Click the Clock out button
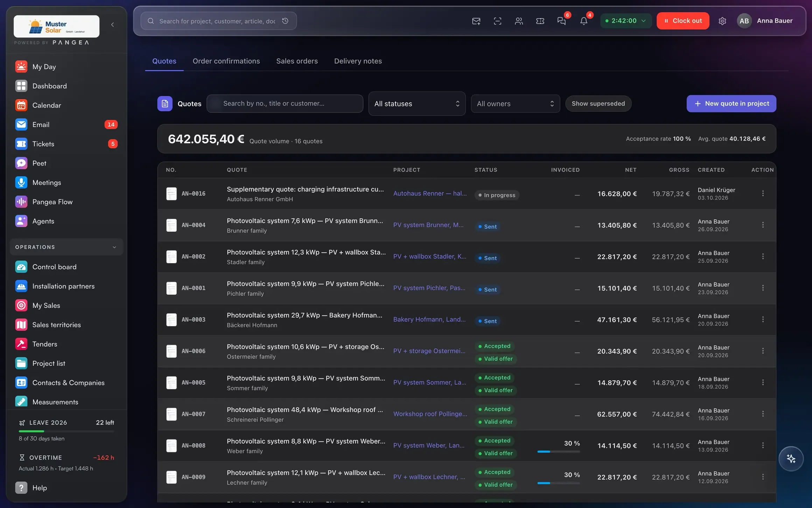The width and height of the screenshot is (812, 508). click(x=683, y=21)
